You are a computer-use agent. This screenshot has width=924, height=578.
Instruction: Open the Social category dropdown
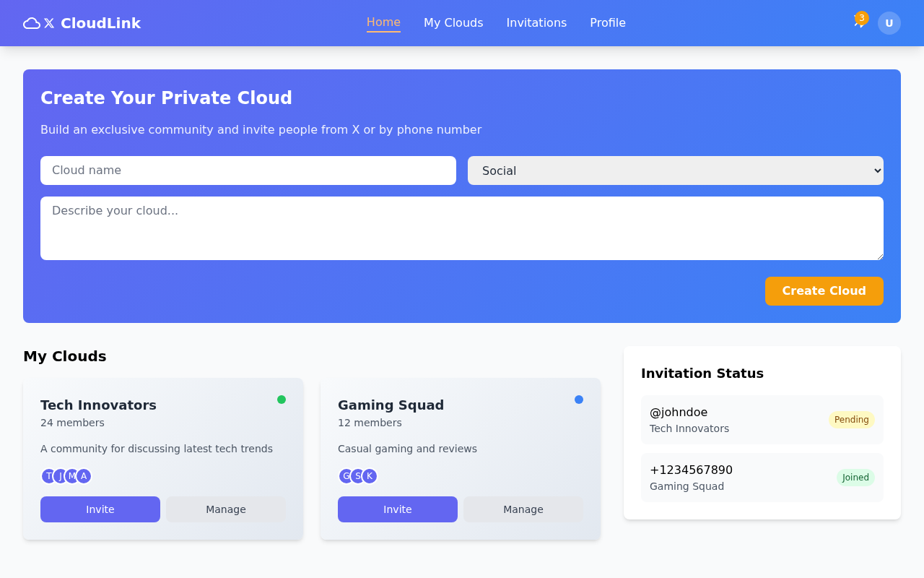(x=675, y=171)
